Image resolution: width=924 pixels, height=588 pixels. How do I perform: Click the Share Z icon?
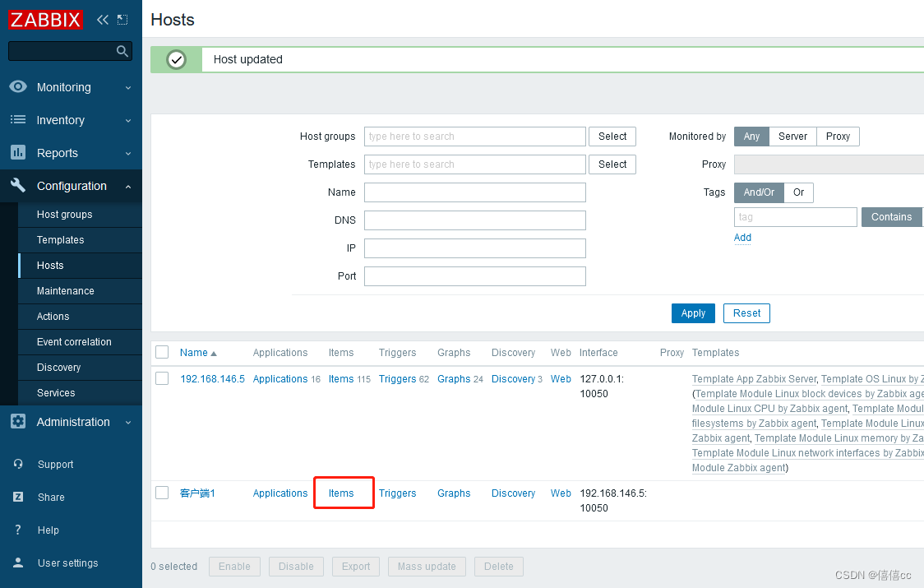click(18, 497)
